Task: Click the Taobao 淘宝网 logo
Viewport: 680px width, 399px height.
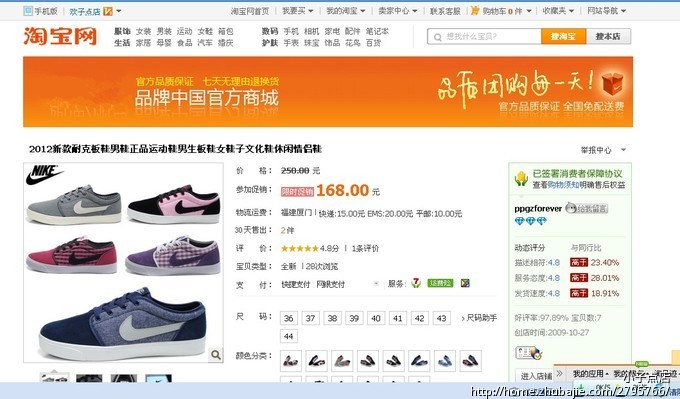Action: pos(60,36)
